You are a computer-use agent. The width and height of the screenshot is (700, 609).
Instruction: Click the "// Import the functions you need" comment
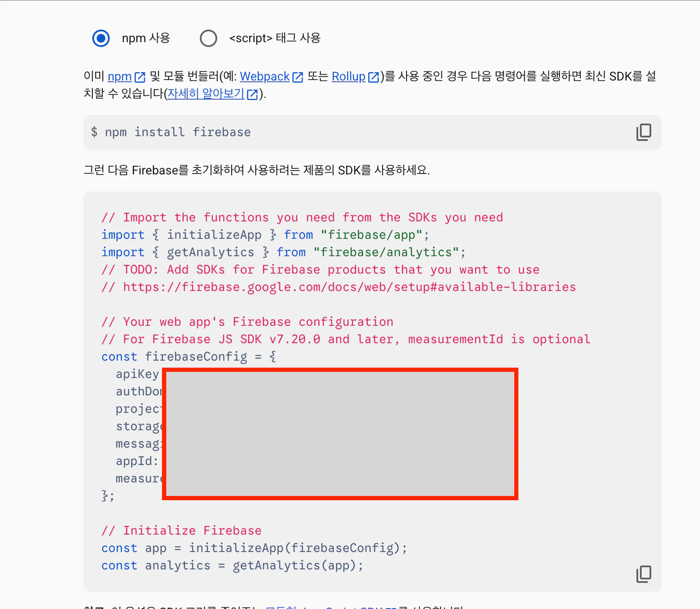click(x=302, y=217)
